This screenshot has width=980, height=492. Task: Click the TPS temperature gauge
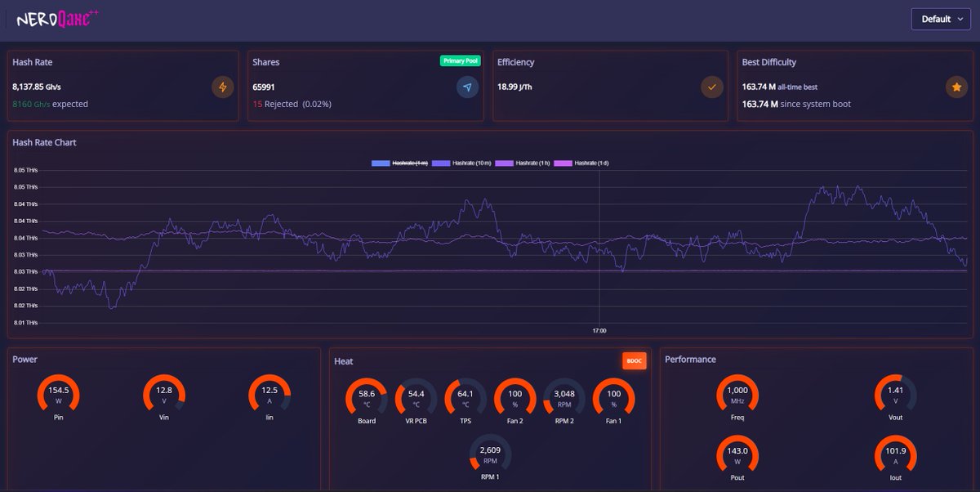pyautogui.click(x=465, y=399)
